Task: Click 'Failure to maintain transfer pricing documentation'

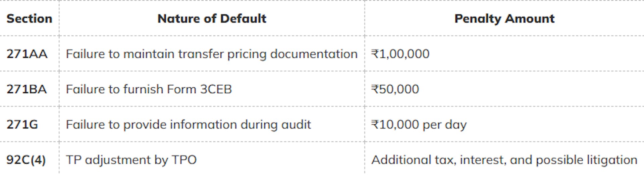Action: [x=211, y=54]
